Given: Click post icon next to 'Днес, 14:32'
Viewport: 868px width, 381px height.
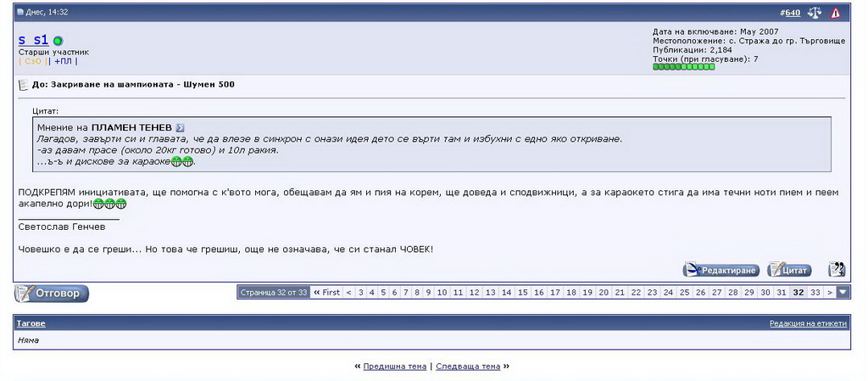Looking at the screenshot, I should pyautogui.click(x=20, y=12).
